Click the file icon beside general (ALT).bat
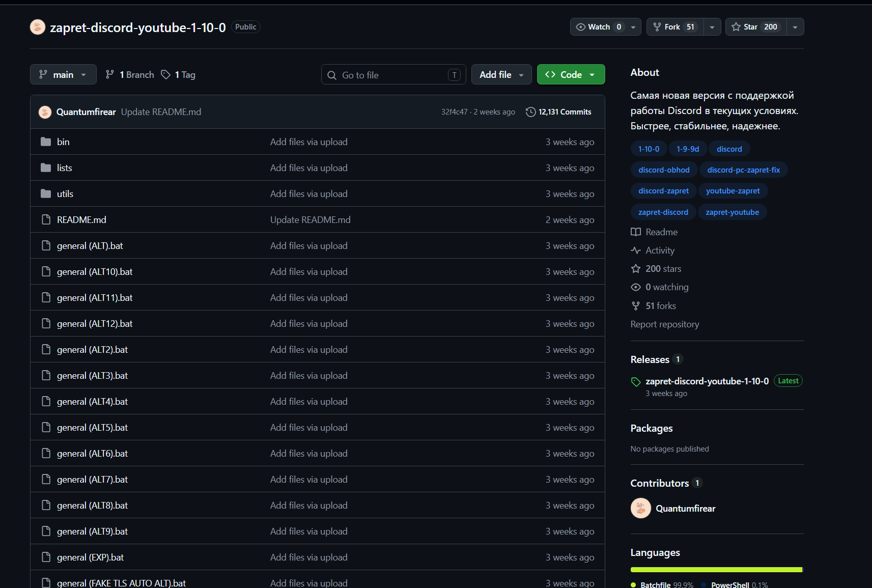Image resolution: width=872 pixels, height=588 pixels. coord(46,246)
